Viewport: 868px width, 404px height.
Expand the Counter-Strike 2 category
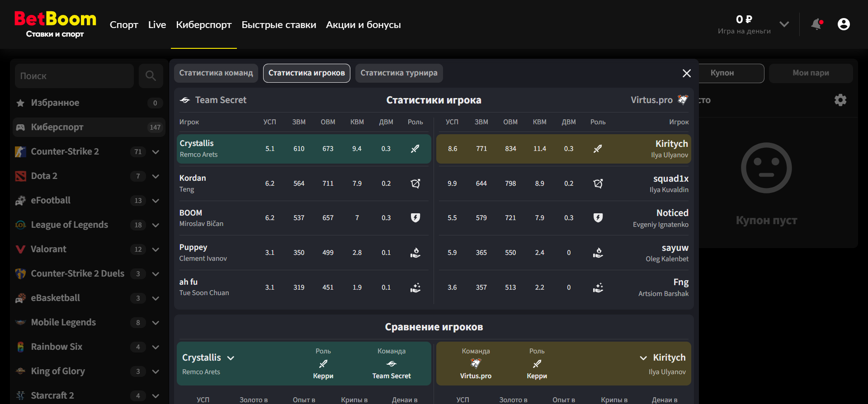[x=156, y=152]
